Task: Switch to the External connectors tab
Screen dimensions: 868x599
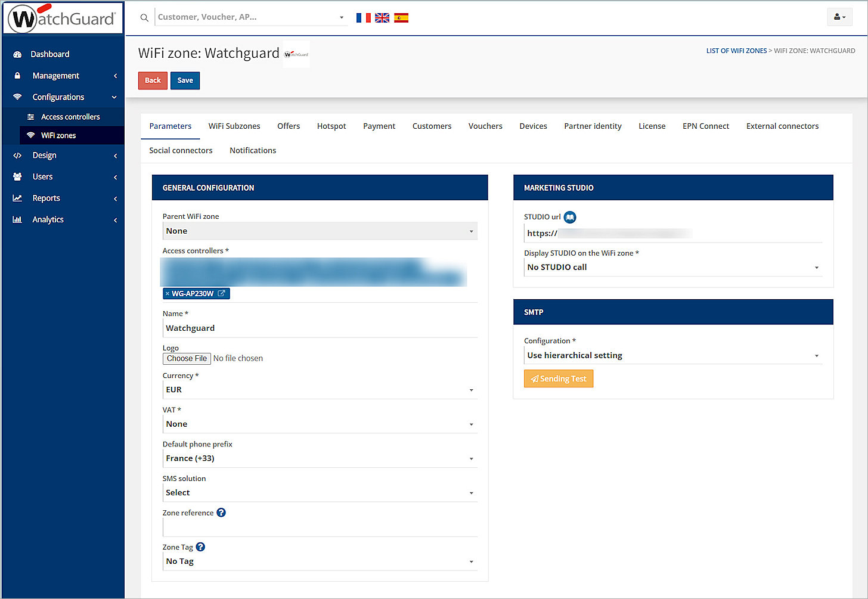Action: 783,126
